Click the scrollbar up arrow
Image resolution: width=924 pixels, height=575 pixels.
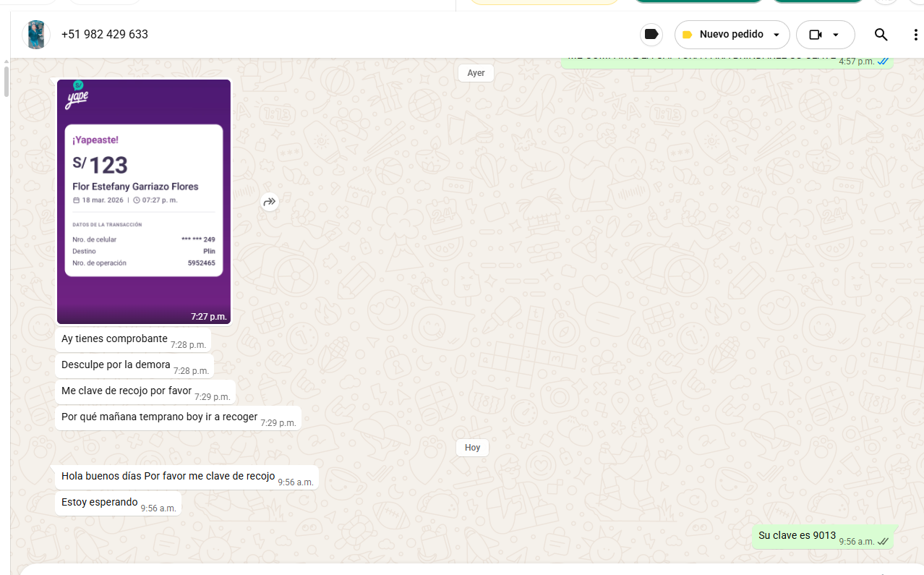point(6,62)
